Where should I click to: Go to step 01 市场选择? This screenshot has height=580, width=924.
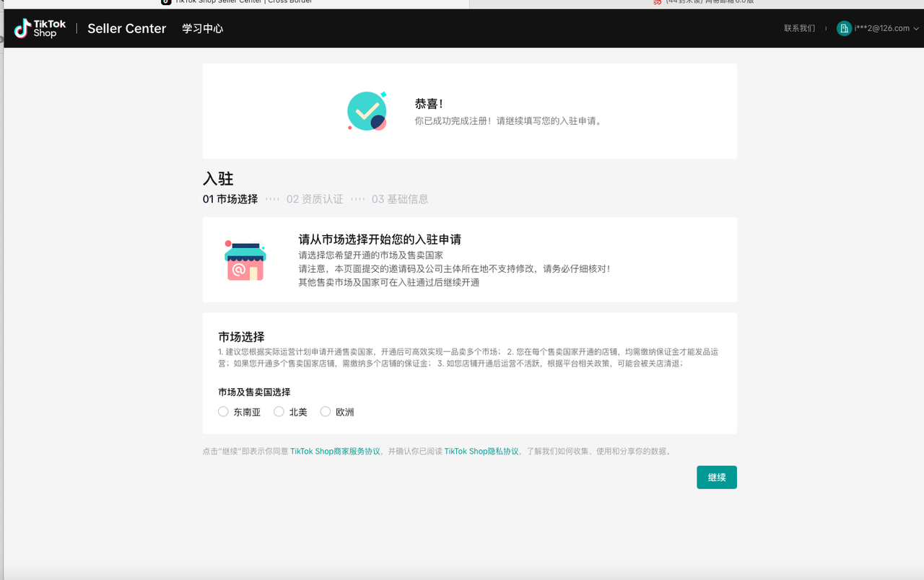click(x=230, y=199)
